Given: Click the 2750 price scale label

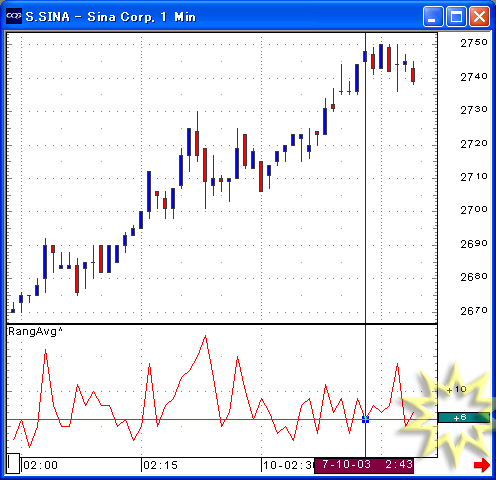Looking at the screenshot, I should point(474,43).
